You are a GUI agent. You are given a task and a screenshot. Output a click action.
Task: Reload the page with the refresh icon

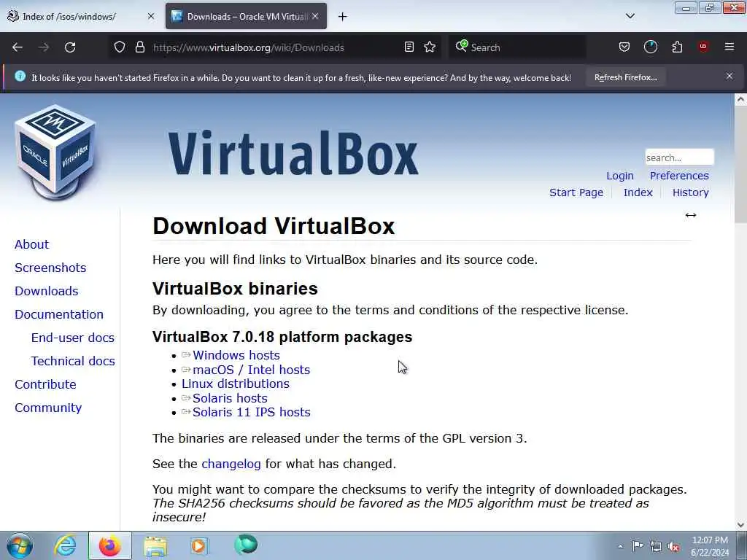click(70, 47)
